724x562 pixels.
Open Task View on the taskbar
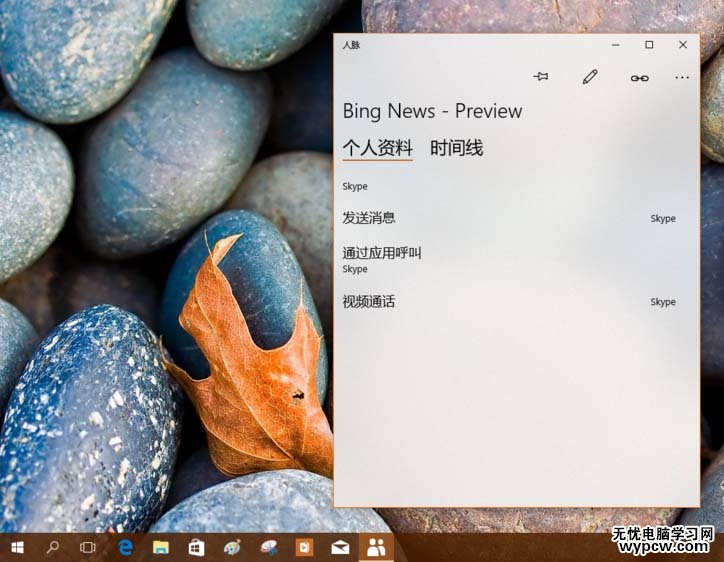point(87,548)
